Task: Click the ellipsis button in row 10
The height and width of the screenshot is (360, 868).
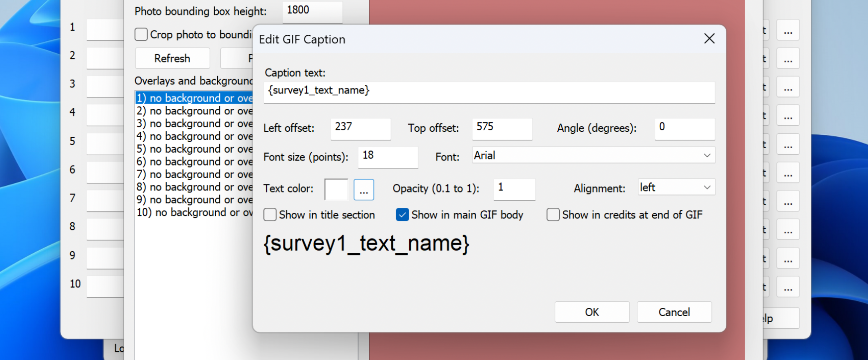Action: pos(788,287)
